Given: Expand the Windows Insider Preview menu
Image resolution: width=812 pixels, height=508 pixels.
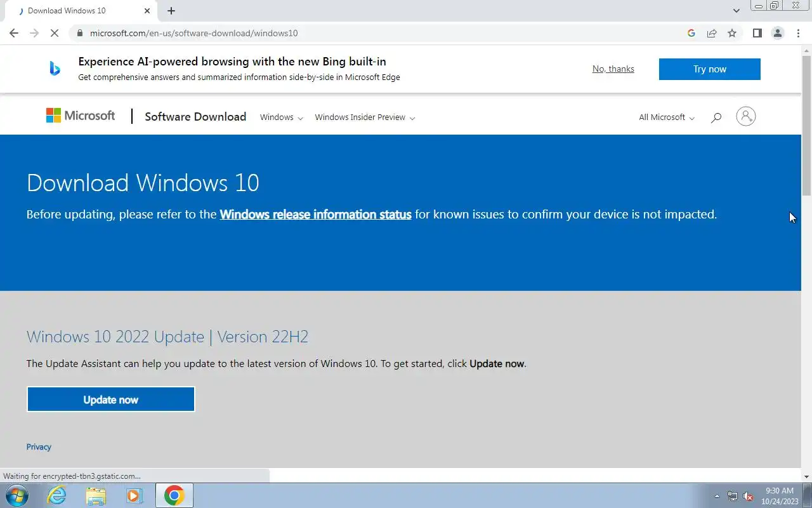Looking at the screenshot, I should [x=365, y=117].
